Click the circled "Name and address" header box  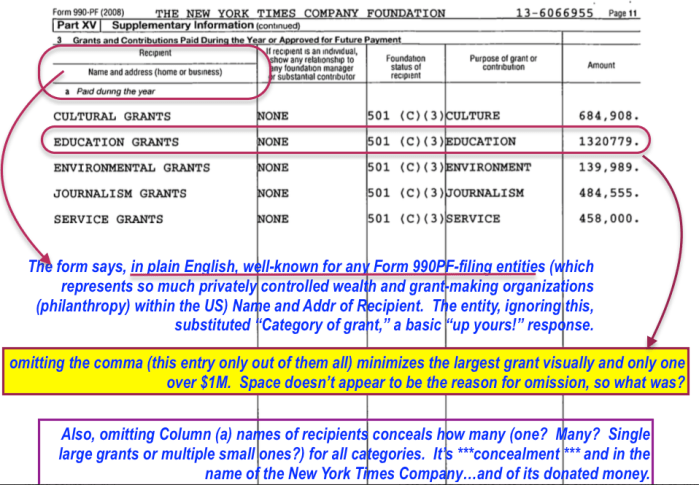tap(154, 66)
